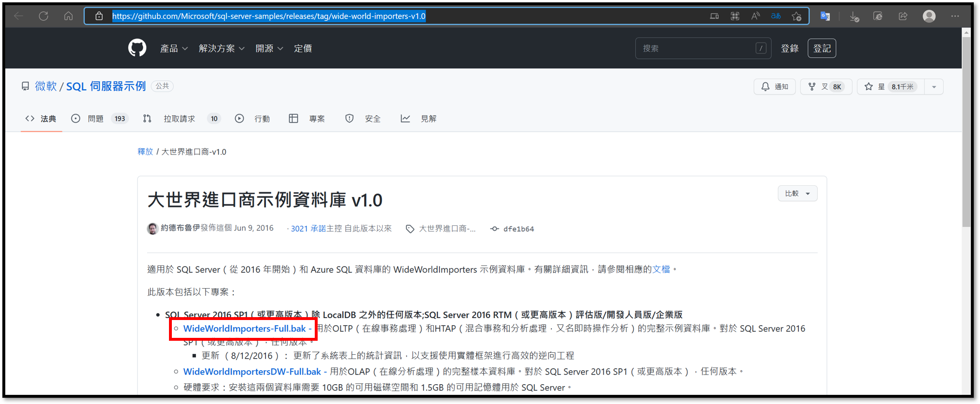Open the 比較 compare dropdown
This screenshot has width=980, height=404.
click(x=798, y=193)
